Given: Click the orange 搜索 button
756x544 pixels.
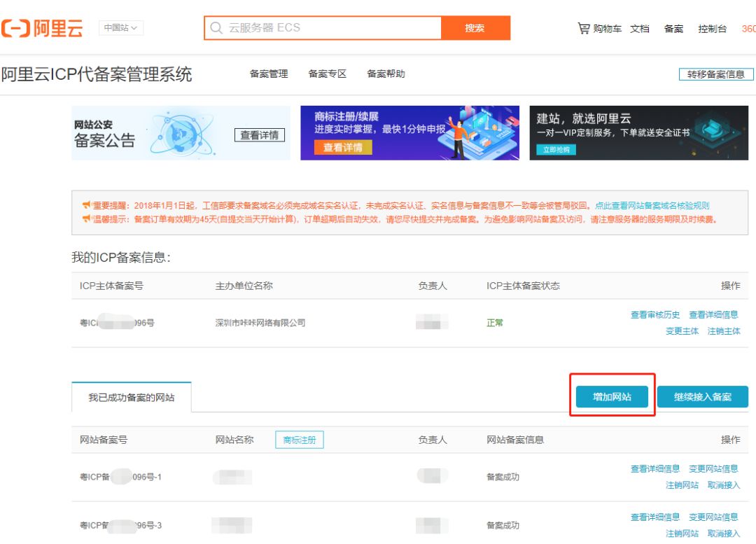Looking at the screenshot, I should click(475, 28).
